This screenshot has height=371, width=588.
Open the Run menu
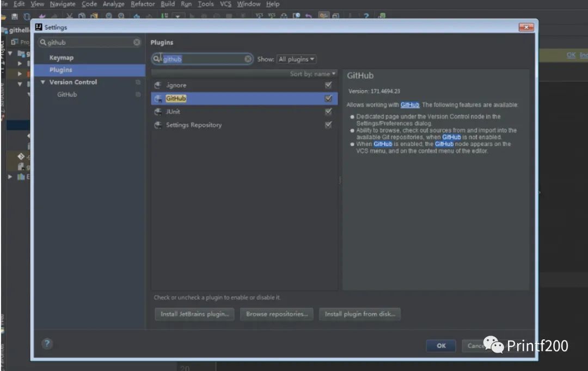[186, 4]
